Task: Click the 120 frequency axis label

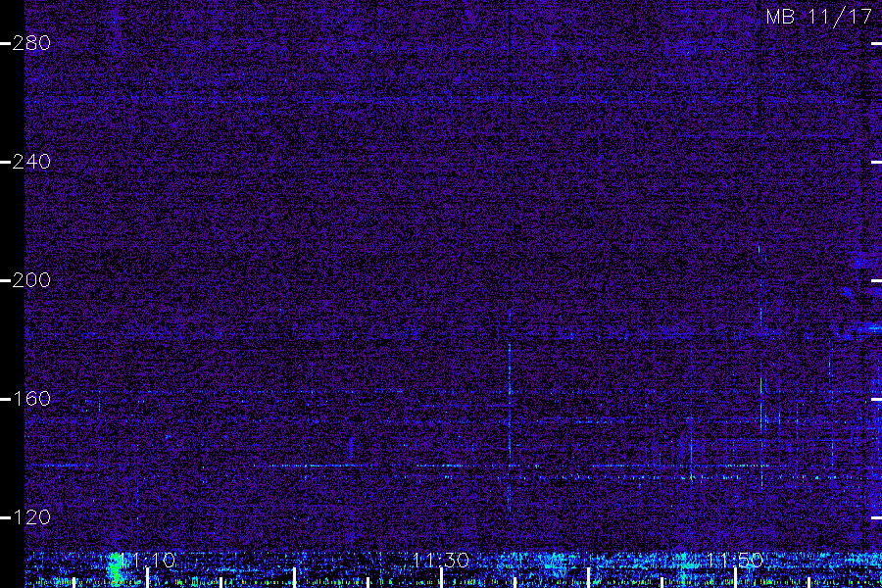Action: click(31, 517)
